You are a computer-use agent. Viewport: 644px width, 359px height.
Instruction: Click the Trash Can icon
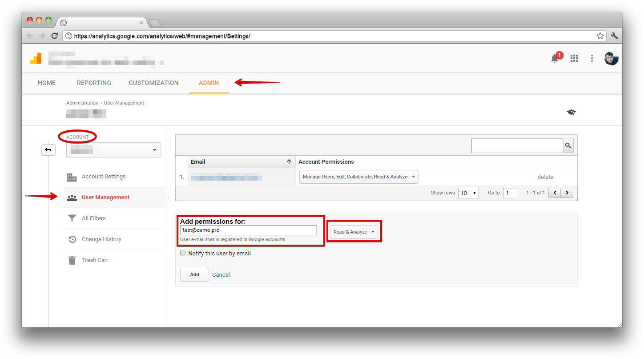(72, 260)
